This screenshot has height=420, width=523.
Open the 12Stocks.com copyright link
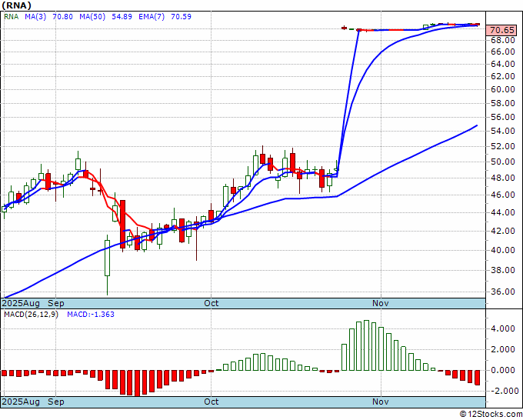pos(491,414)
